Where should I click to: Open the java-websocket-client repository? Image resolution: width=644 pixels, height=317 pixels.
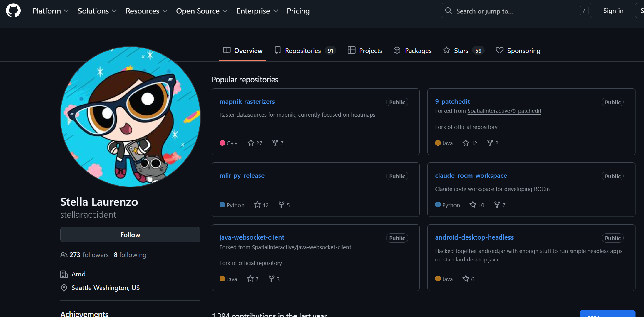pyautogui.click(x=252, y=237)
